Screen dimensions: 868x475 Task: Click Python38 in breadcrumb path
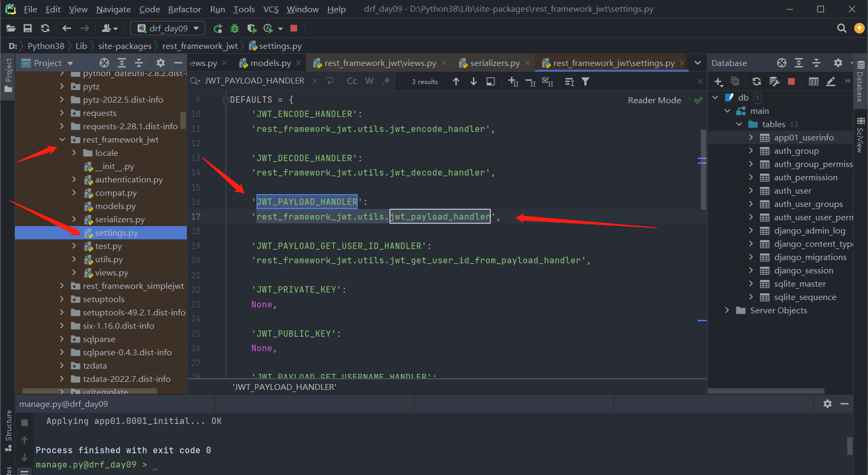(x=46, y=46)
